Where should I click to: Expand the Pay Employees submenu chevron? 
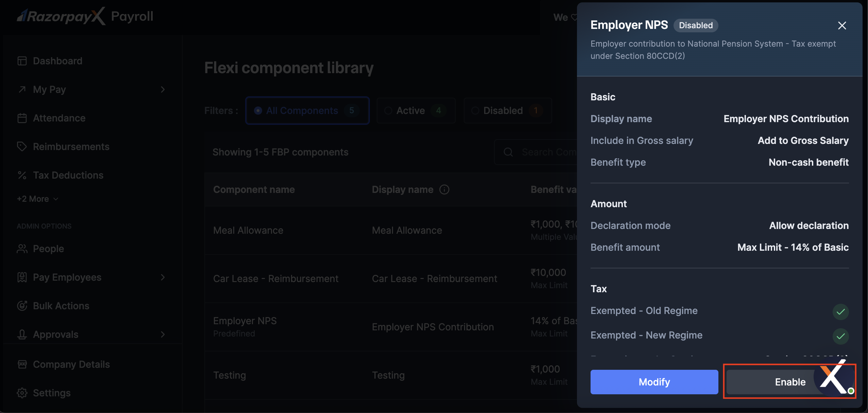(x=163, y=277)
